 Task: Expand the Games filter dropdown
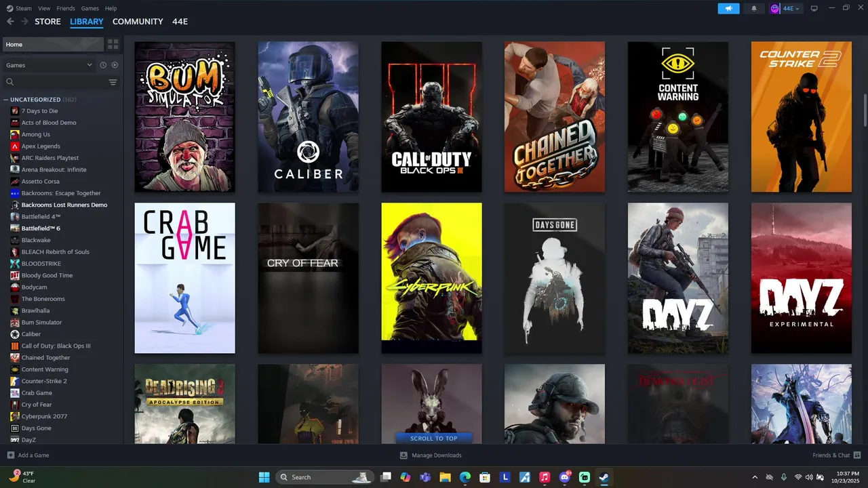48,65
